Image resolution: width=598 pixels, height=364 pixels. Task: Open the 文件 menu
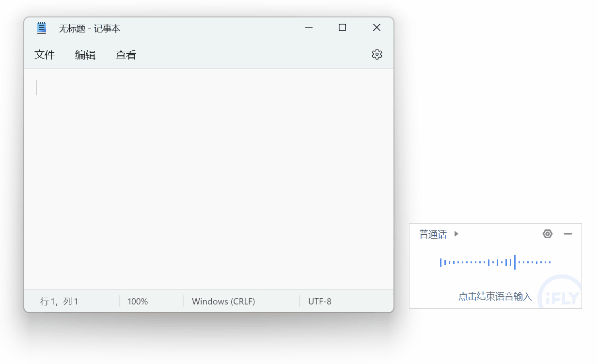[45, 55]
